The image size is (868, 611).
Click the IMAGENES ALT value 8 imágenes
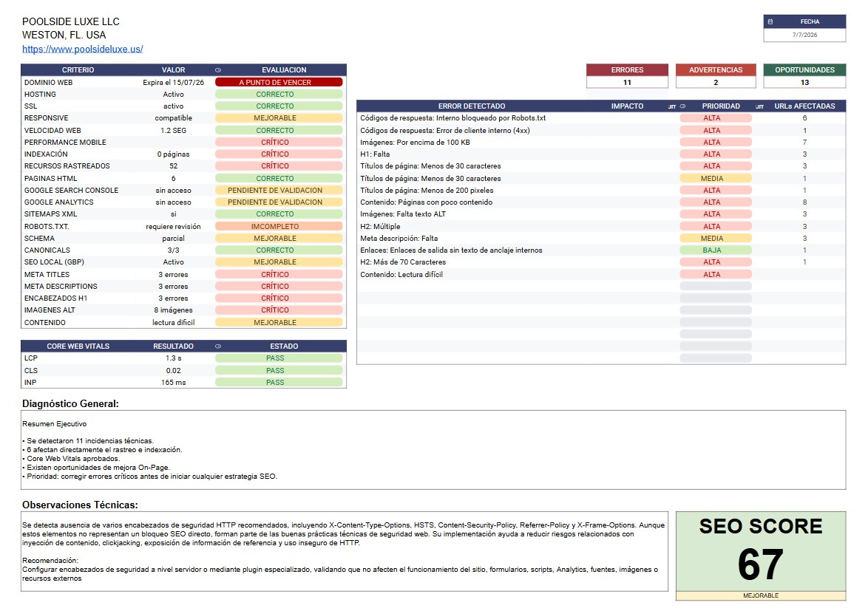[x=173, y=310]
